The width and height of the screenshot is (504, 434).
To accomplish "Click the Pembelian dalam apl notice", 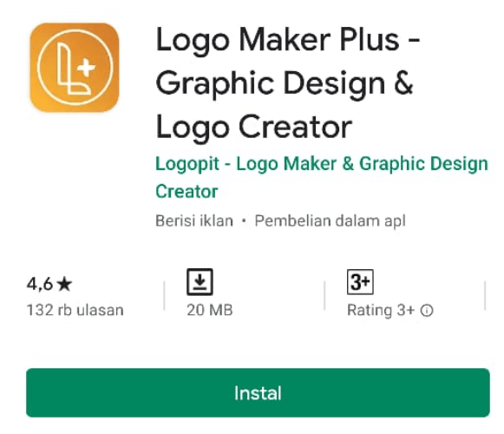I will tap(331, 221).
